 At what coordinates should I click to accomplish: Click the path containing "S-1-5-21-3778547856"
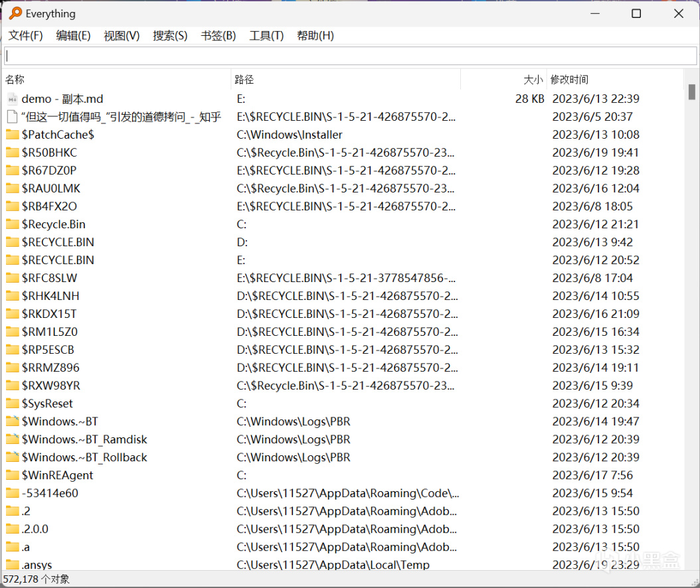coord(346,278)
